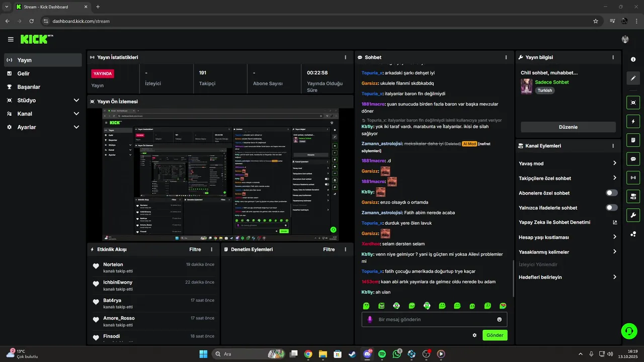Open the info icon in right rail

click(x=633, y=59)
